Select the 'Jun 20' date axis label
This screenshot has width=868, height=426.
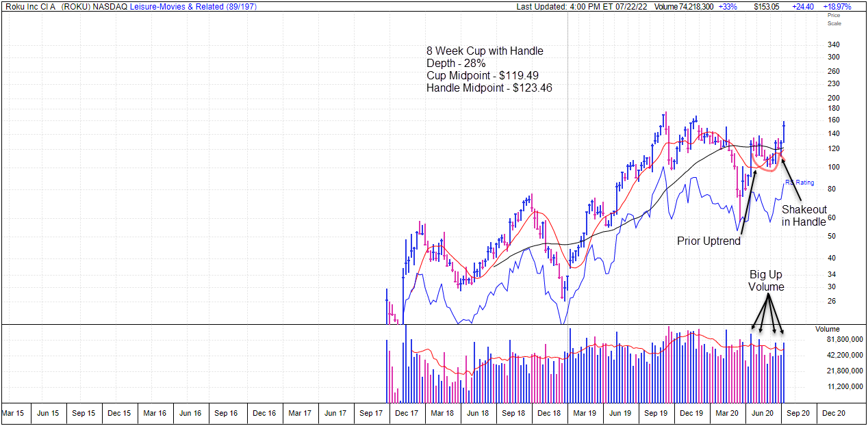(763, 413)
